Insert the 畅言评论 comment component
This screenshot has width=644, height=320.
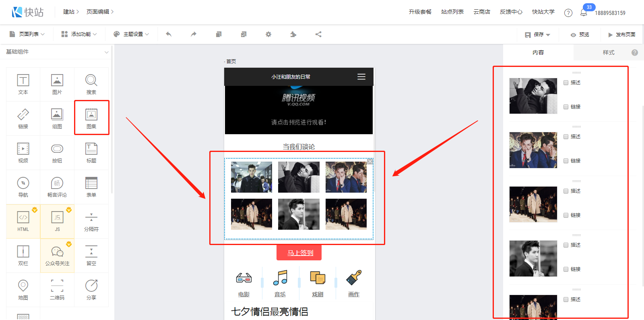[57, 187]
